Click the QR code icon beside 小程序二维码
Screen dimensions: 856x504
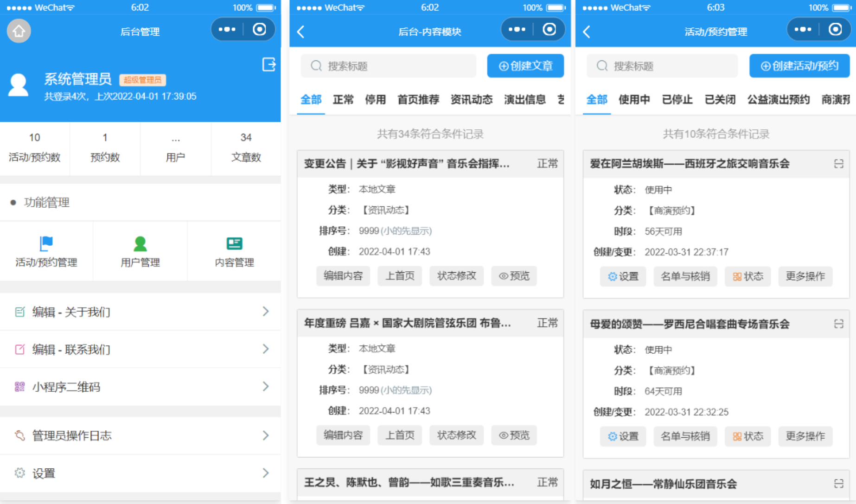click(19, 386)
